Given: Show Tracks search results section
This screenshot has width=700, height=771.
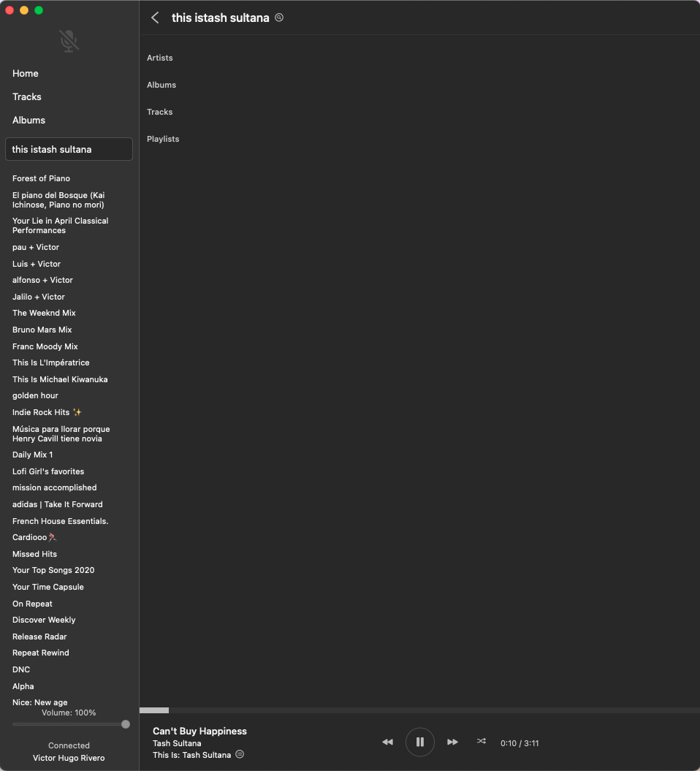Looking at the screenshot, I should pos(160,112).
